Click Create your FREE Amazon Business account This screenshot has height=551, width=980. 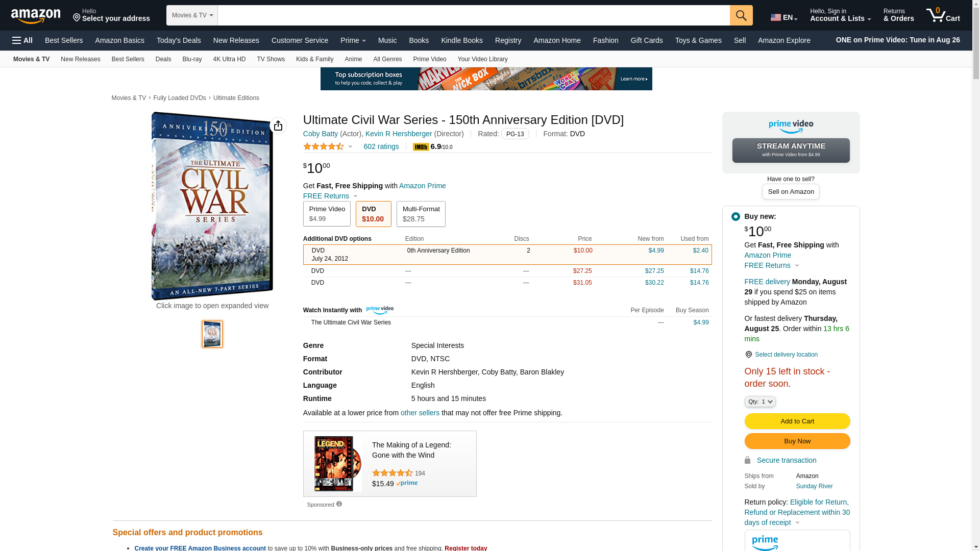(200, 548)
